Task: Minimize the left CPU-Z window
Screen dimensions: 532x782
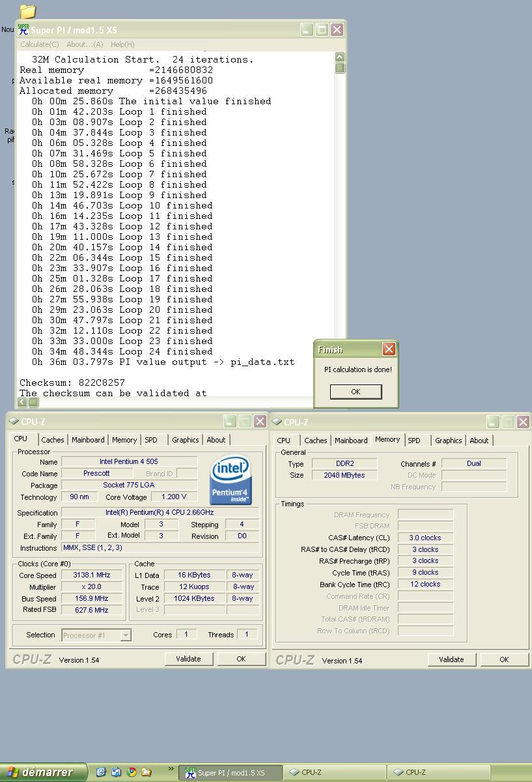Action: click(x=229, y=422)
